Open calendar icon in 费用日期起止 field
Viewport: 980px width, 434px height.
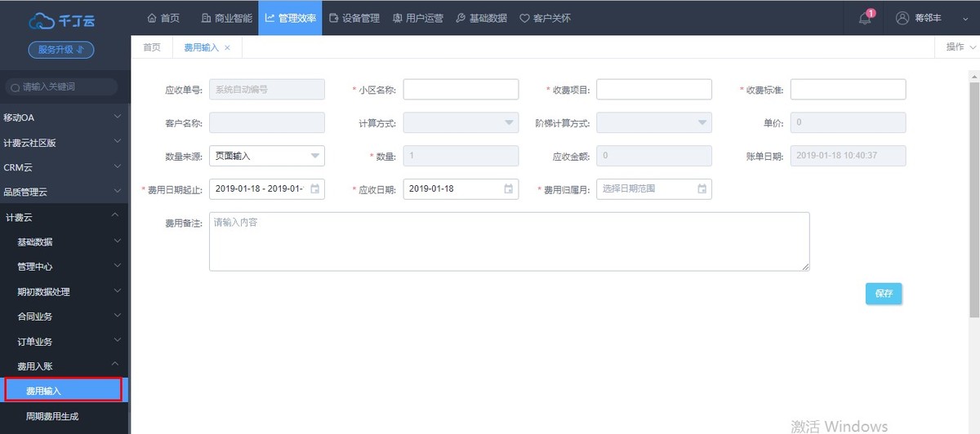tap(315, 188)
